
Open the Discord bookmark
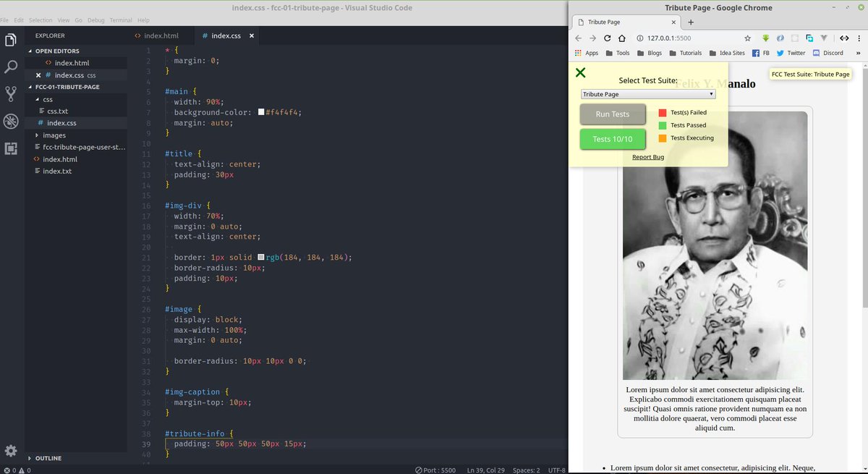point(827,53)
